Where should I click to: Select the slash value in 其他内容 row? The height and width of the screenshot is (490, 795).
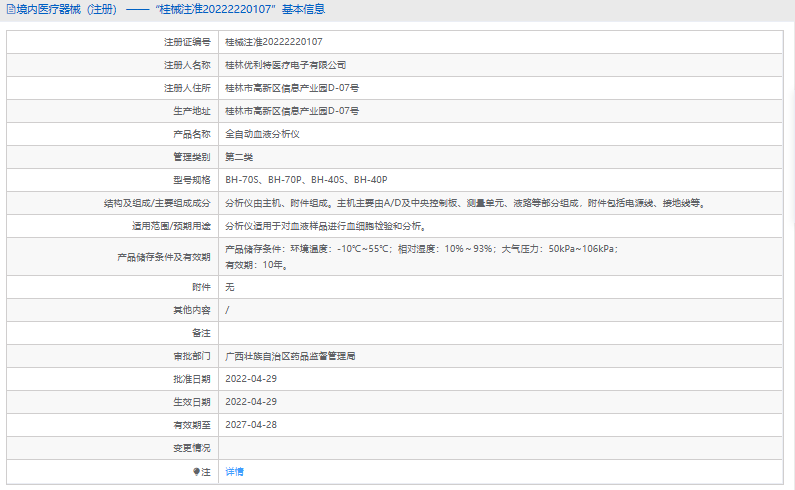(227, 310)
